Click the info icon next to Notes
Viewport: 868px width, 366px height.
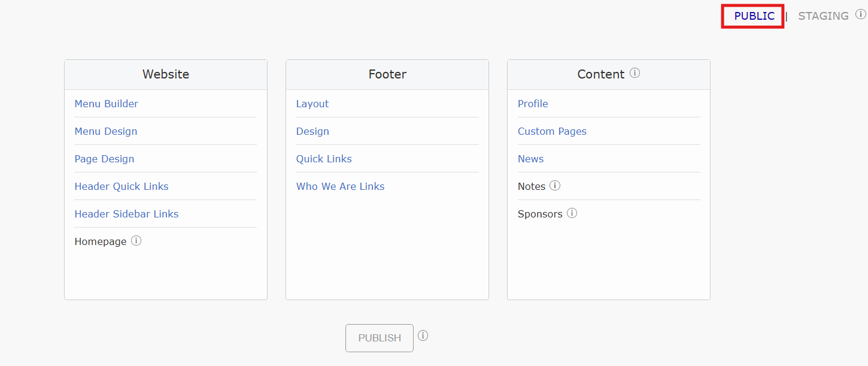click(x=555, y=186)
